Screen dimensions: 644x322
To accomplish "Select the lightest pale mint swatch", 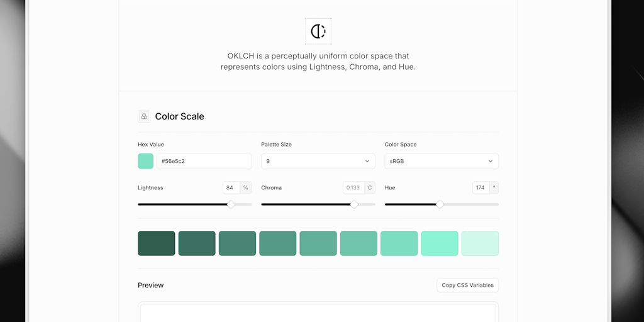I will pos(480,243).
